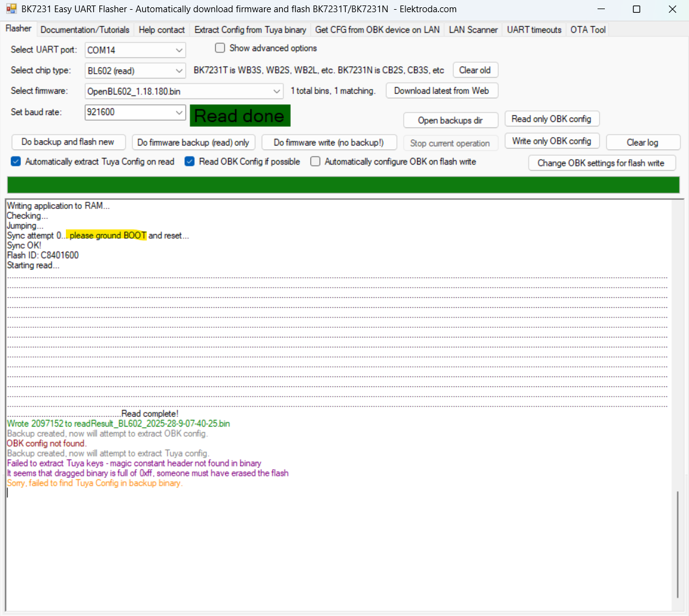
Task: Click the green Read done status label
Action: (240, 116)
